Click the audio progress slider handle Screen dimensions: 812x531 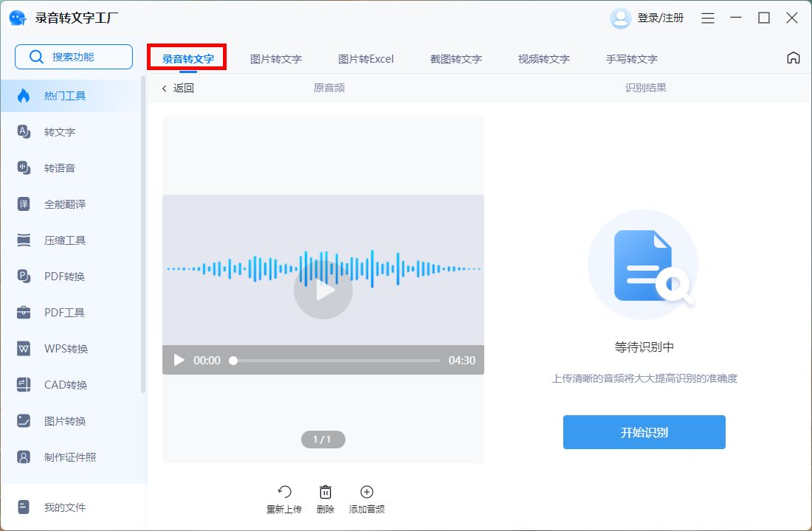233,360
